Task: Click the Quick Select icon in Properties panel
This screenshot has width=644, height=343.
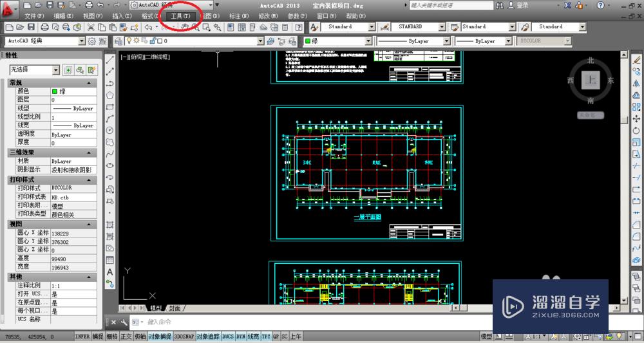Action: (92, 70)
